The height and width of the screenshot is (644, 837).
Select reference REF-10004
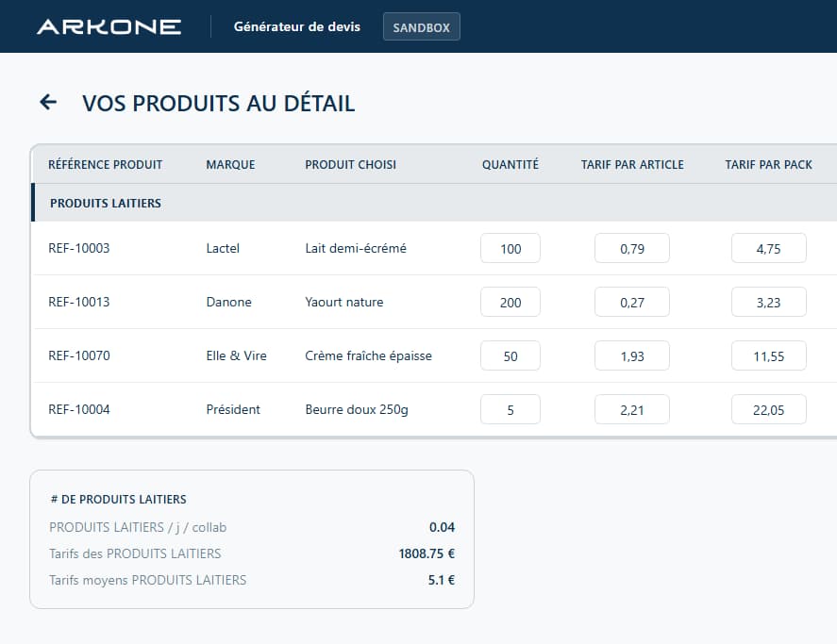(x=79, y=410)
